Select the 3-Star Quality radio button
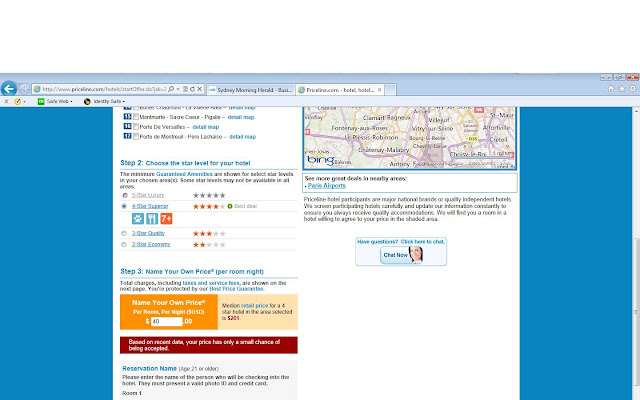The image size is (640, 400). pos(124,233)
